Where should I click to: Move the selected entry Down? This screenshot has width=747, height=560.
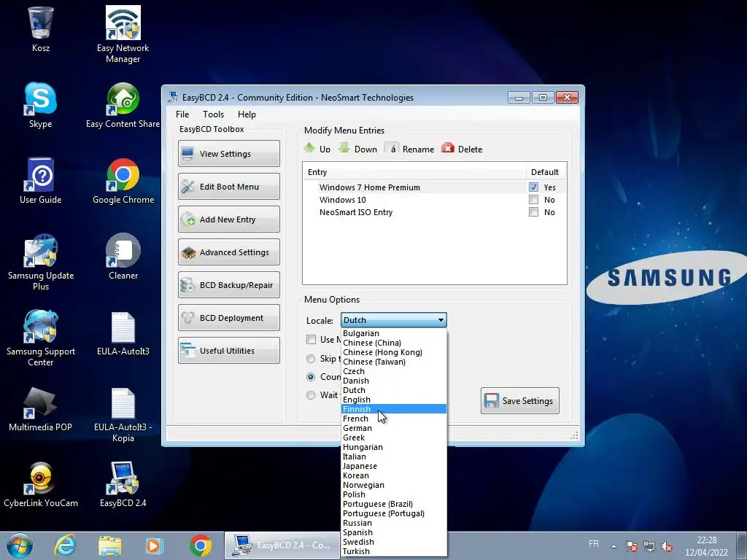pyautogui.click(x=357, y=149)
